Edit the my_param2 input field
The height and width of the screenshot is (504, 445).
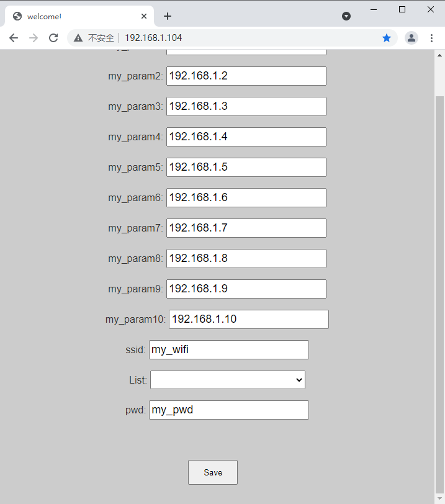point(246,76)
